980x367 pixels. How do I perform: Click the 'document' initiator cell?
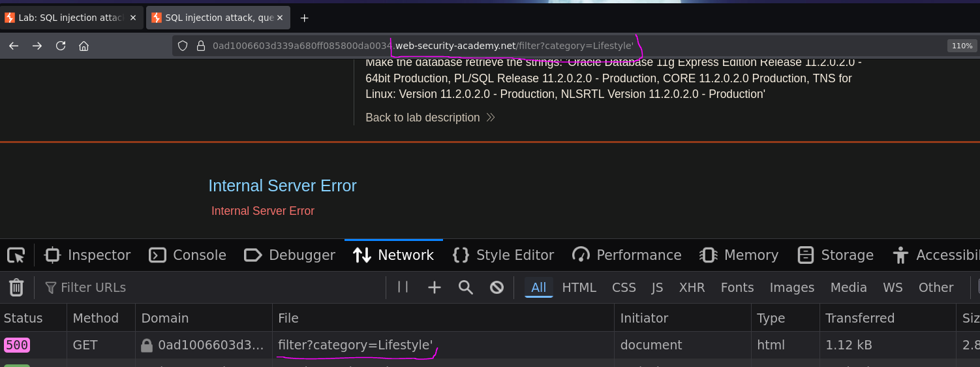click(682, 345)
